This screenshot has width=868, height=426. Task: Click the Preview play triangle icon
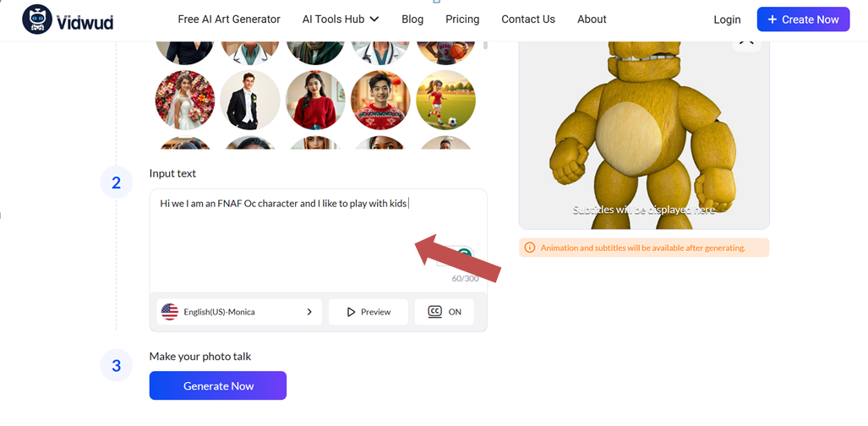pos(351,312)
